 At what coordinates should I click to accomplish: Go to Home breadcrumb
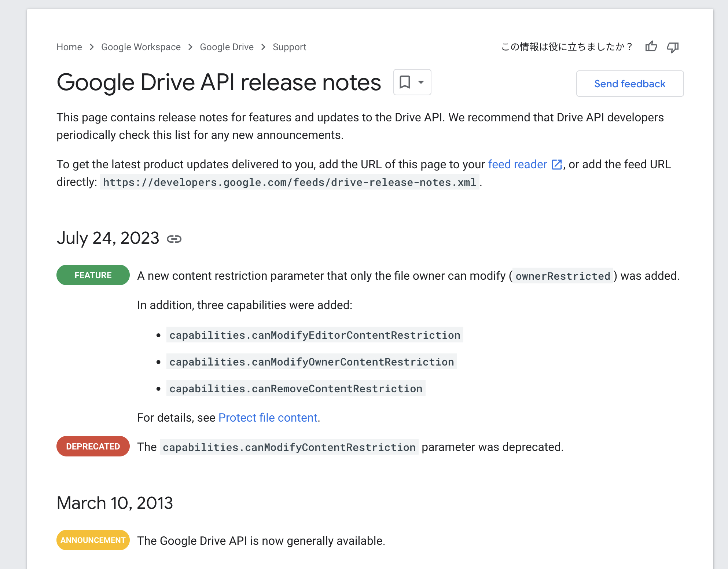[69, 47]
